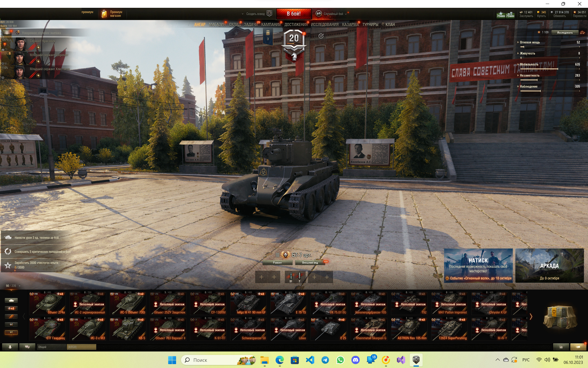
Task: Open crew operations icon with alert
Action: tap(7, 33)
